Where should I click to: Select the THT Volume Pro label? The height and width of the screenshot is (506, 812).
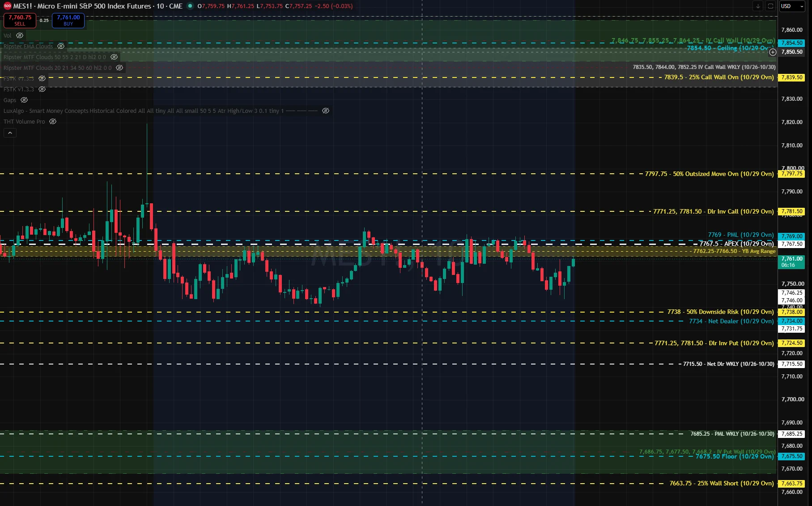pos(24,121)
